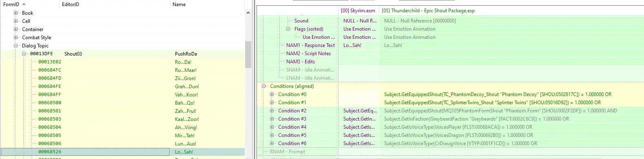Collapse the Dialog Topic group
The width and height of the screenshot is (644, 159).
coord(16,46)
